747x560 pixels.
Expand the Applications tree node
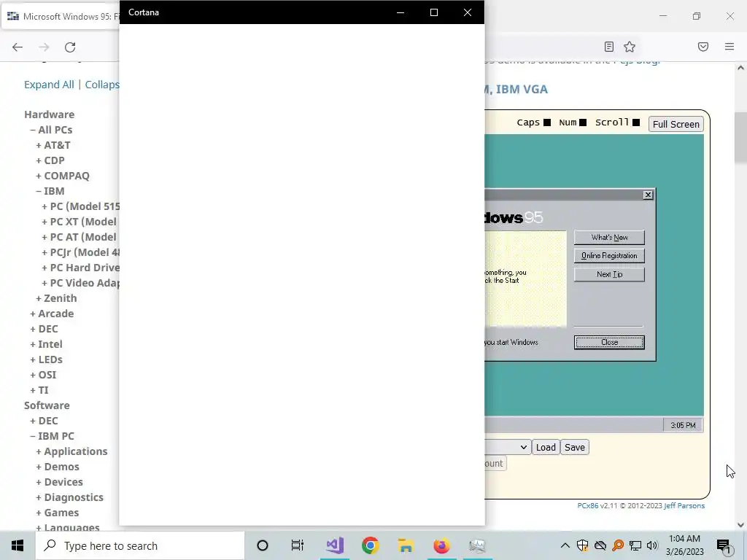39,451
